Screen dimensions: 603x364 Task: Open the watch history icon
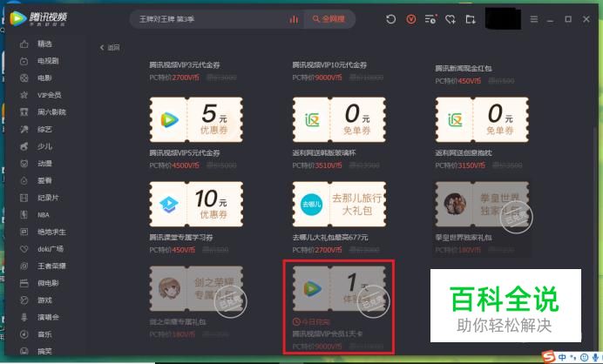390,19
